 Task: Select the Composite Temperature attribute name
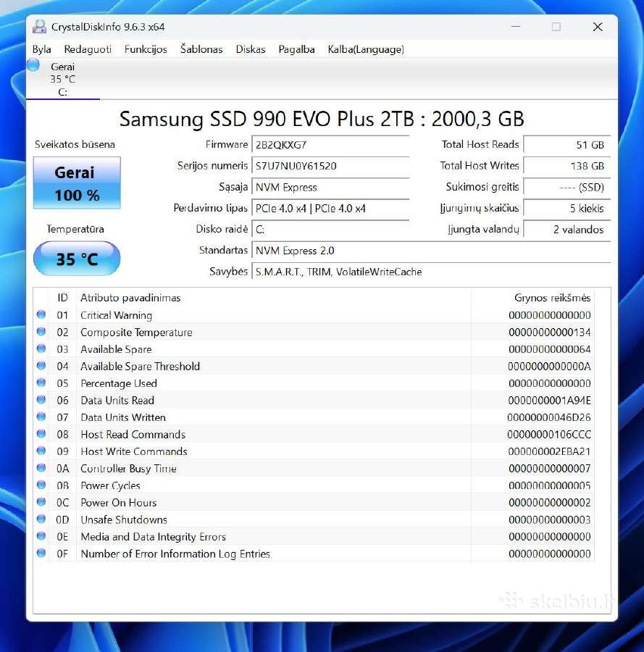coord(136,333)
